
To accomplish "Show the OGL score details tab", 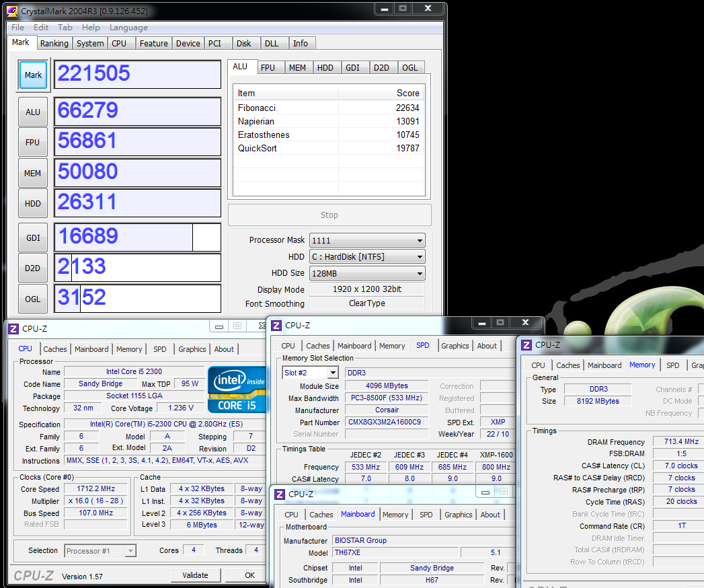I will 410,68.
